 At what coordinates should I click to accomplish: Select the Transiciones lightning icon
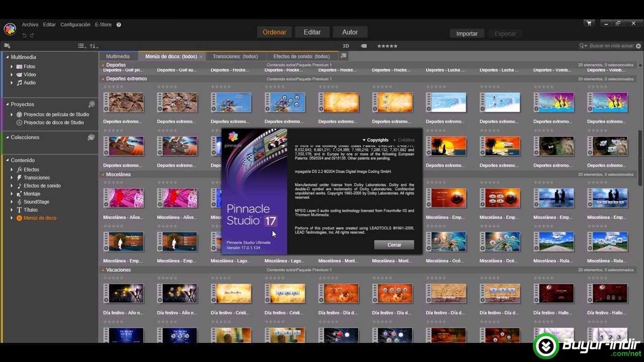19,177
